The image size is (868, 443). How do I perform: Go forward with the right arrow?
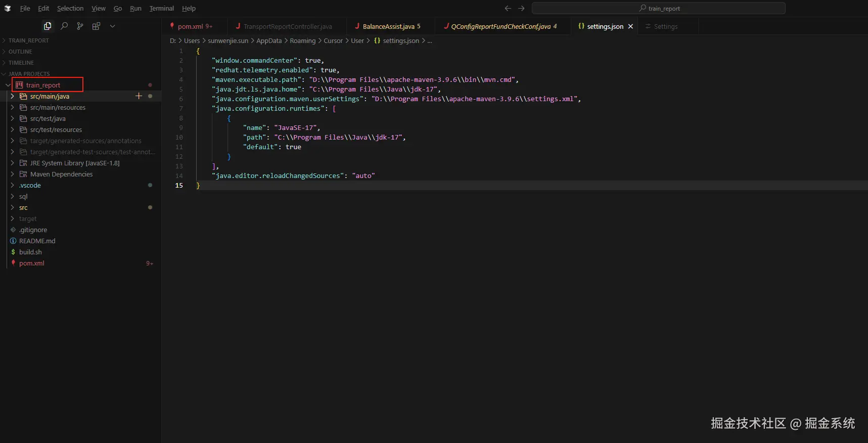pos(521,8)
